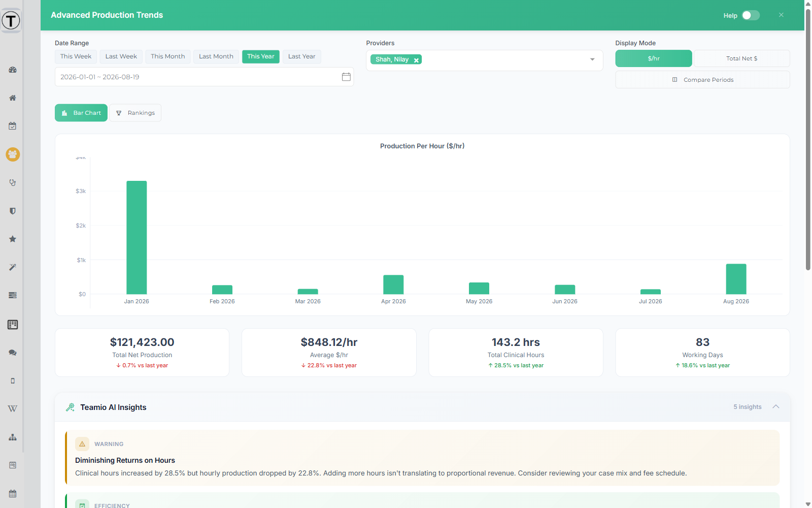Open the chat bubbles icon in sidebar
The height and width of the screenshot is (508, 812).
point(13,353)
